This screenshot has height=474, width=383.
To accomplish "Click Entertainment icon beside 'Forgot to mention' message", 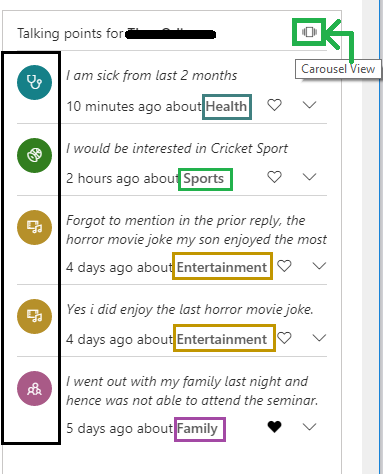I will (34, 227).
